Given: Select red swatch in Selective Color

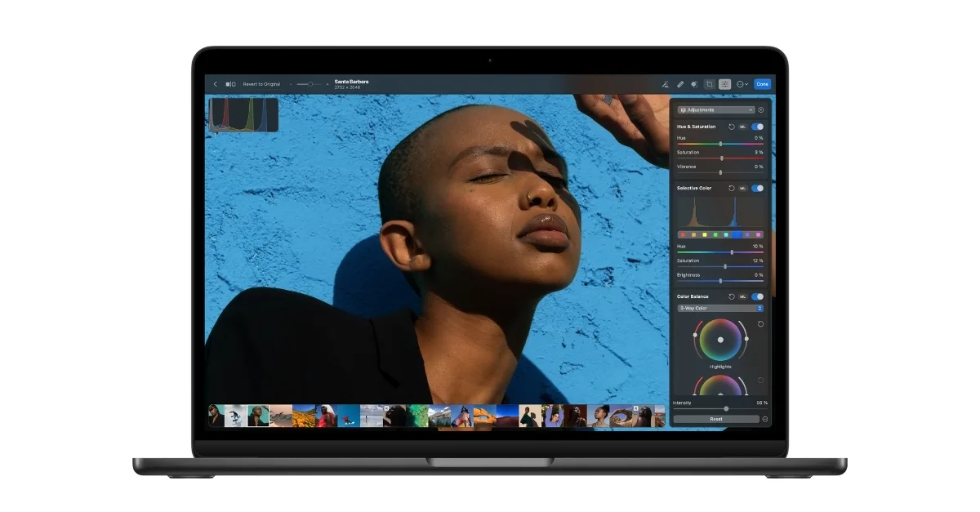Looking at the screenshot, I should 683,234.
